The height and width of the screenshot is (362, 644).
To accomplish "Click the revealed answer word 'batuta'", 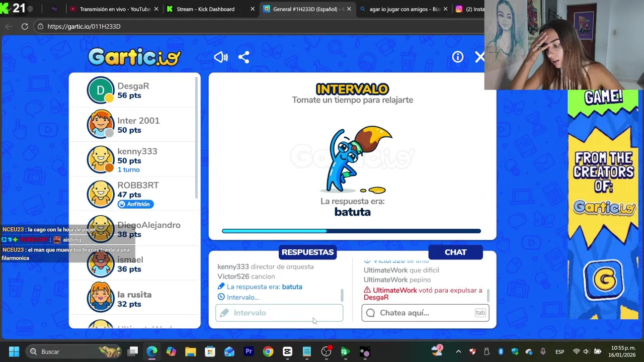I will (x=352, y=212).
